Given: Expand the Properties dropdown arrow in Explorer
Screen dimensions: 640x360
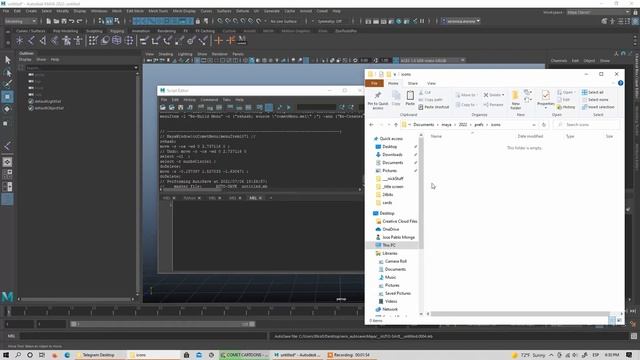Looking at the screenshot, I should (545, 108).
